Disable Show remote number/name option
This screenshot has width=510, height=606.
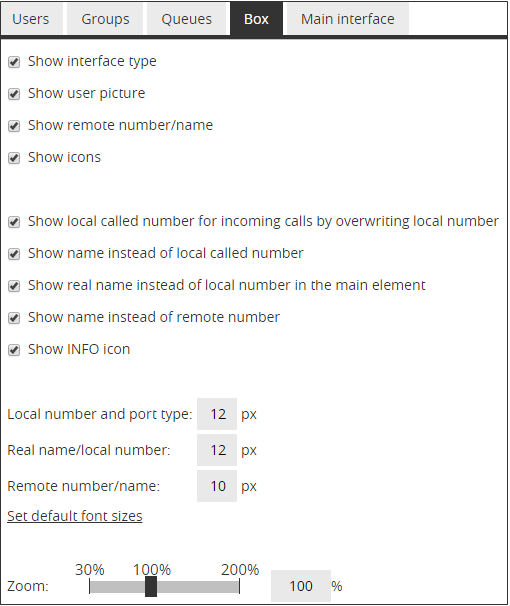tap(14, 126)
